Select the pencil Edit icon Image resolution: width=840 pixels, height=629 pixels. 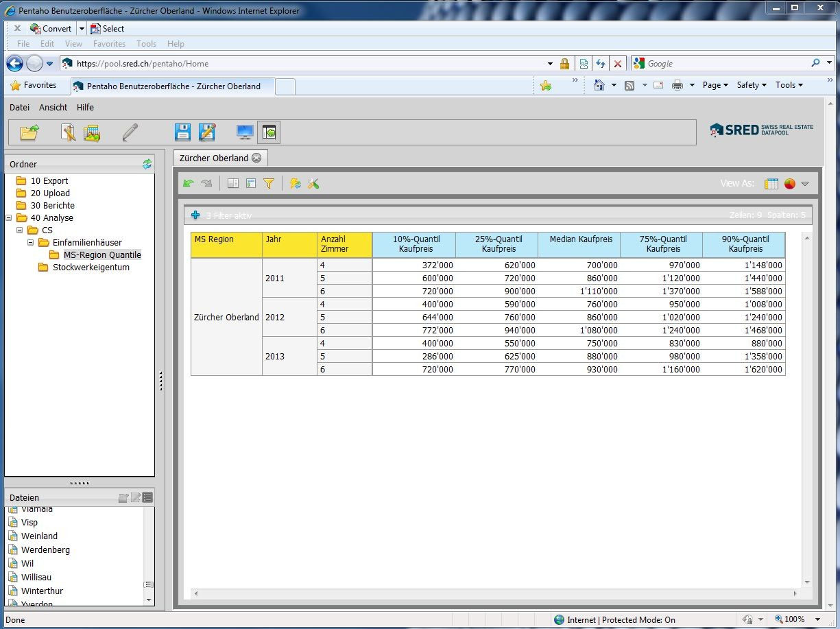130,132
